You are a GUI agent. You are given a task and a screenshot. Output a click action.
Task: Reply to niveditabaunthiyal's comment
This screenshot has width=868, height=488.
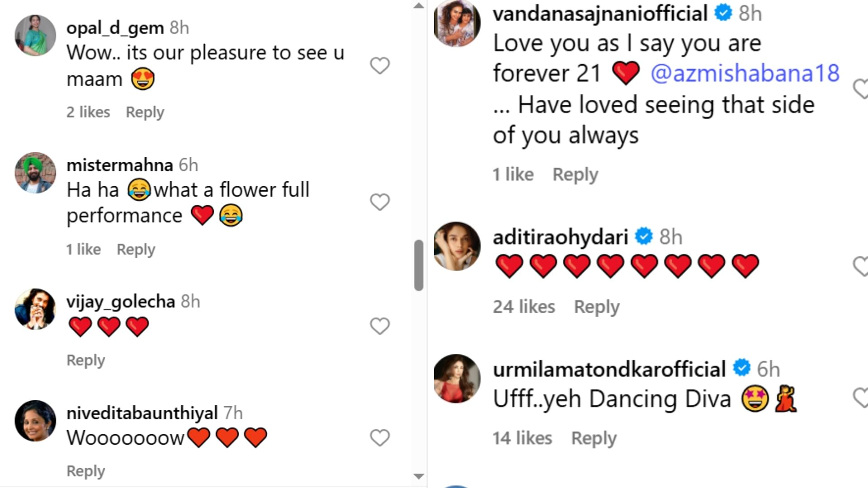pos(85,471)
